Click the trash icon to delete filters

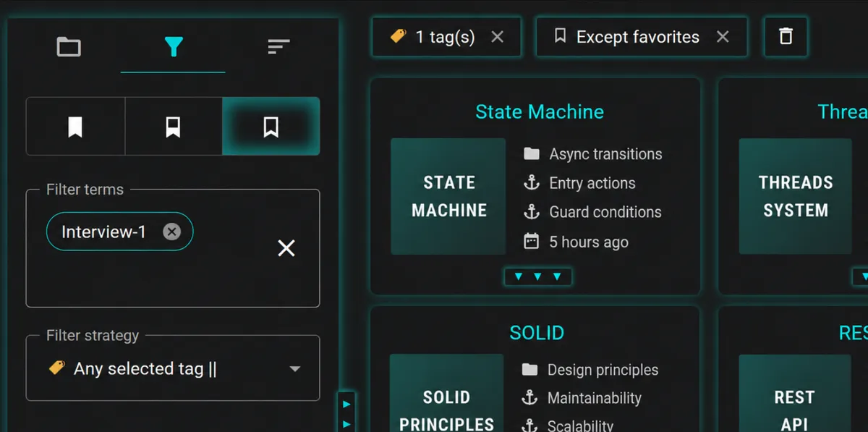pyautogui.click(x=786, y=37)
